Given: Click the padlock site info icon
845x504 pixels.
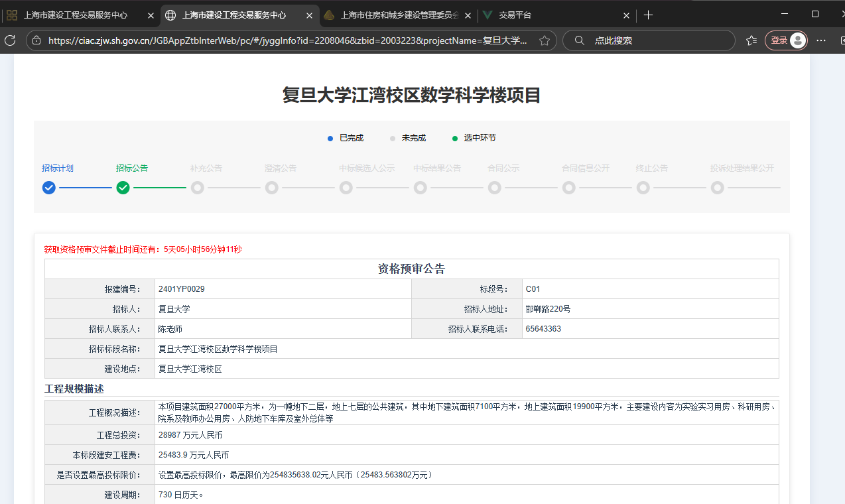Looking at the screenshot, I should (x=37, y=40).
